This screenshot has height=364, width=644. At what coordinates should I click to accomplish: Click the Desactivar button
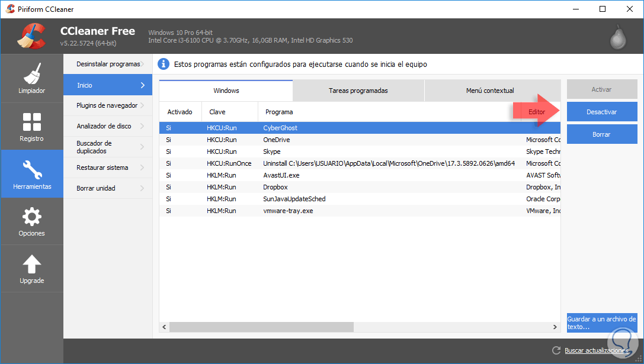(x=601, y=112)
